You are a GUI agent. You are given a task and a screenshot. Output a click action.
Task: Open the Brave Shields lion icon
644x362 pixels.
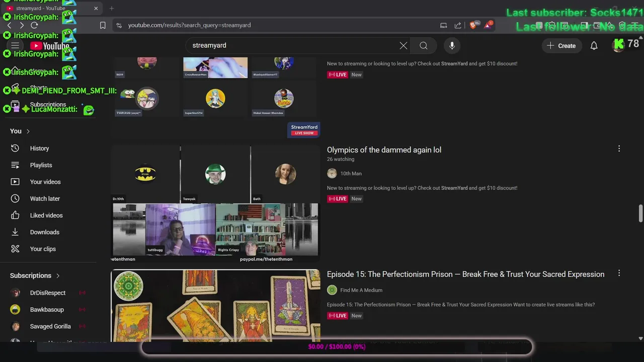[x=473, y=25]
